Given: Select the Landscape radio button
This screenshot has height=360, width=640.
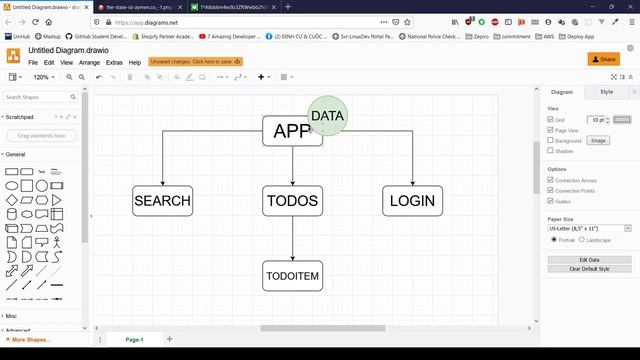Looking at the screenshot, I should (x=582, y=240).
